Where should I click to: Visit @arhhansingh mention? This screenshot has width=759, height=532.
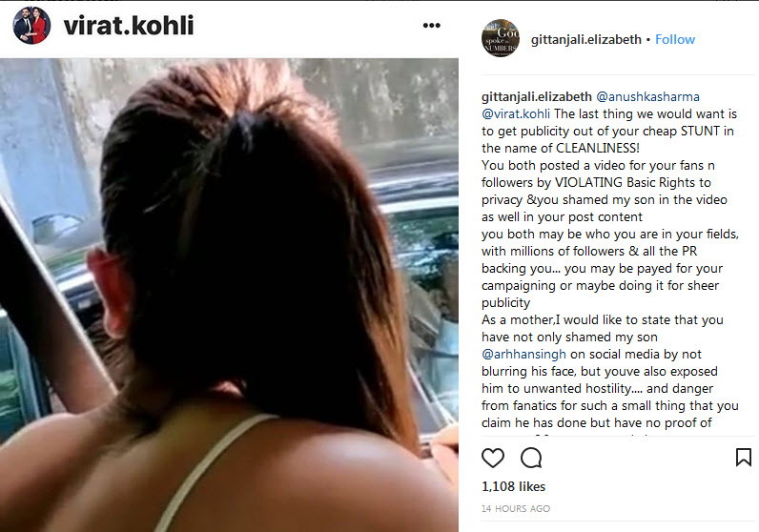tap(523, 355)
